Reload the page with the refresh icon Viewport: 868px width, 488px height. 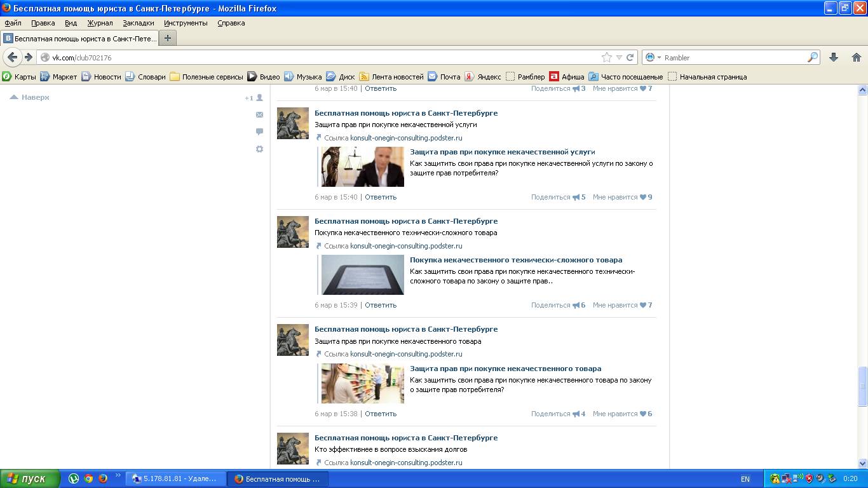coord(630,57)
